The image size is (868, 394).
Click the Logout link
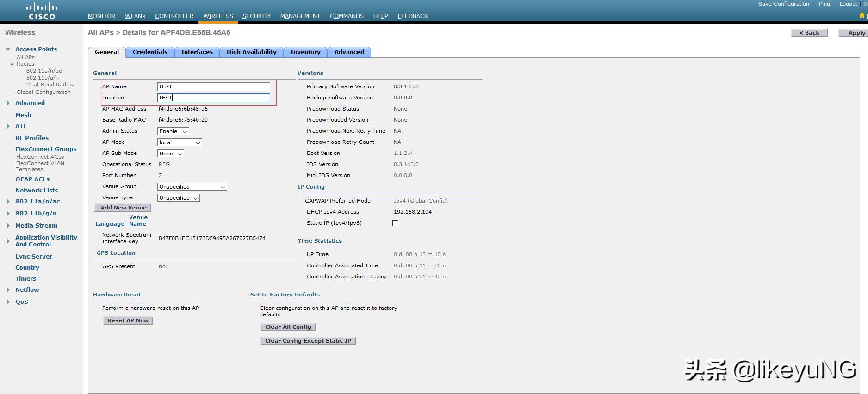tap(848, 4)
